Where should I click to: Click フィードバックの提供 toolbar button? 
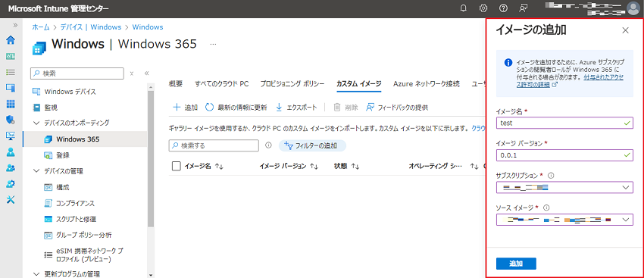point(397,108)
